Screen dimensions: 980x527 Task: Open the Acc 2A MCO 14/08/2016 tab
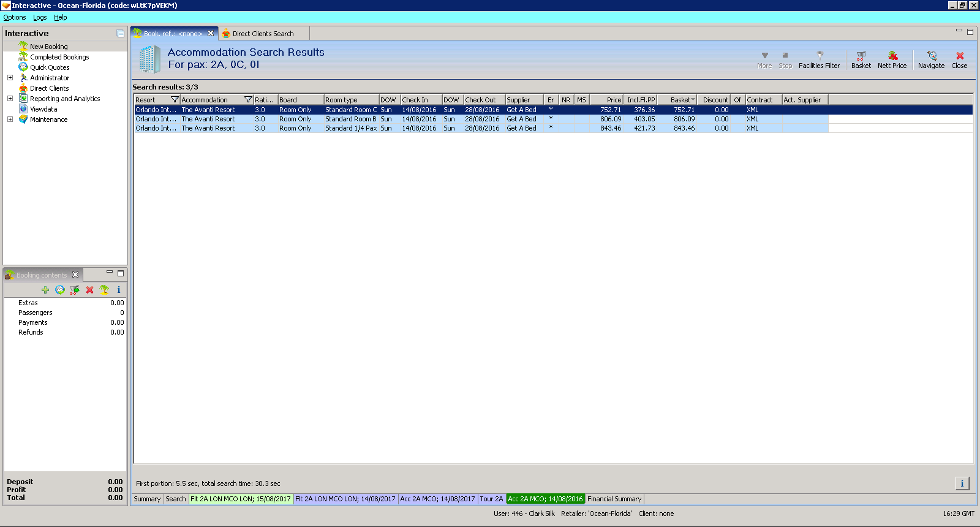pyautogui.click(x=545, y=499)
